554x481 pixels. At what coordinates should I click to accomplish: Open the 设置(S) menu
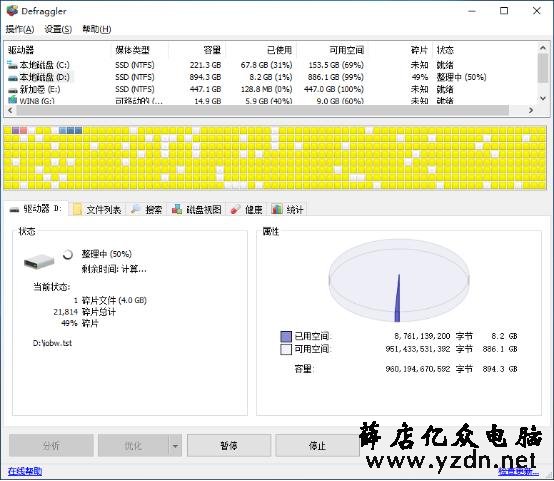click(58, 29)
